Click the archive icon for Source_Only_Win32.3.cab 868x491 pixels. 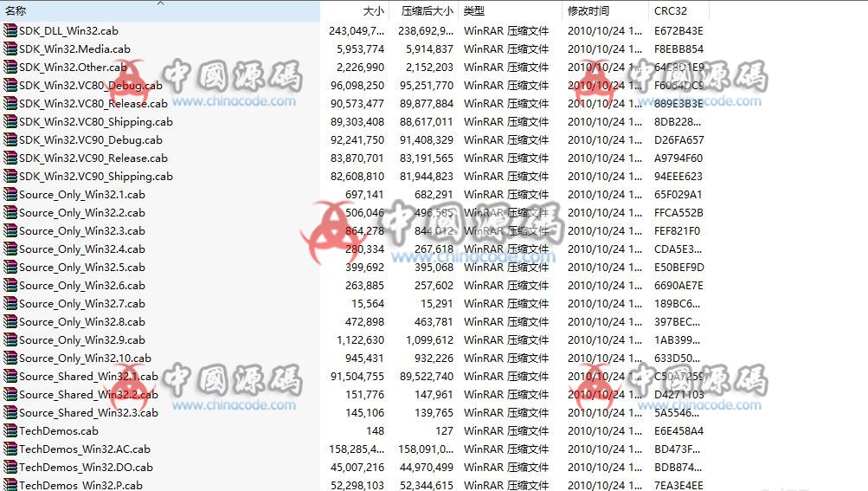[x=10, y=230]
